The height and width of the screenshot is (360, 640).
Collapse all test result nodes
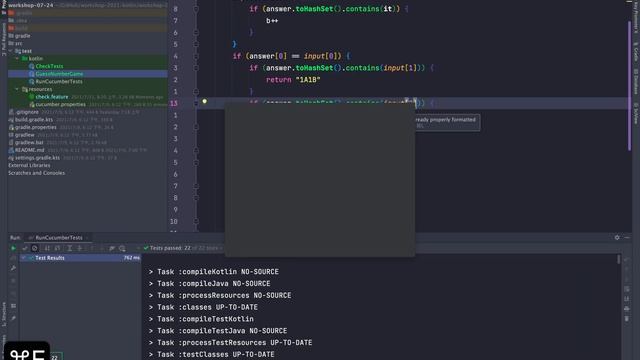click(x=80, y=248)
